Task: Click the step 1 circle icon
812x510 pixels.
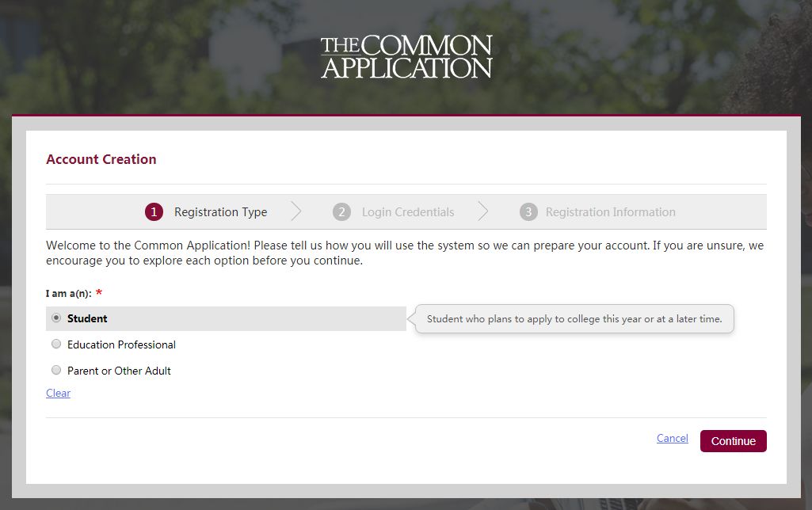Action: click(x=154, y=211)
